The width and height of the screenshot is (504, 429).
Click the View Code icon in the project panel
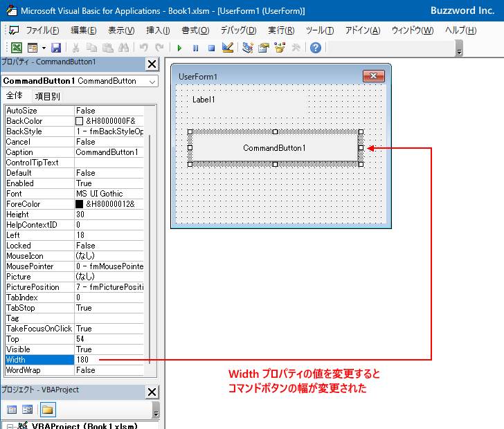(12, 410)
